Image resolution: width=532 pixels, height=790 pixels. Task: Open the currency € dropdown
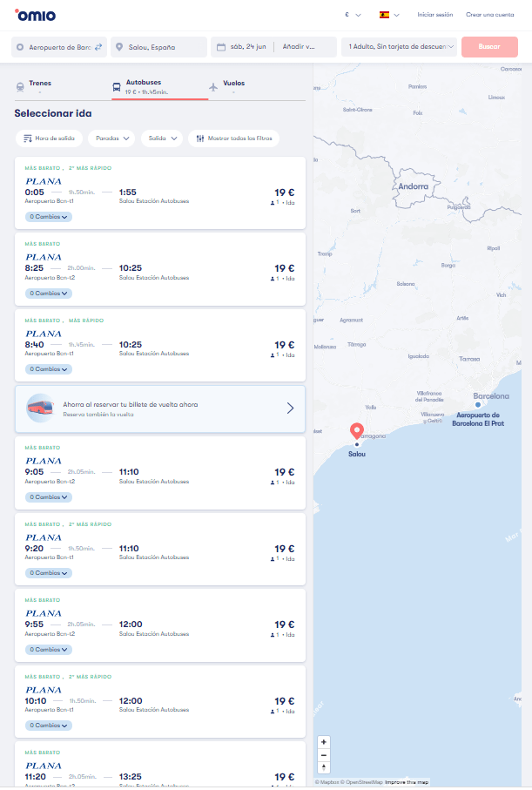353,15
